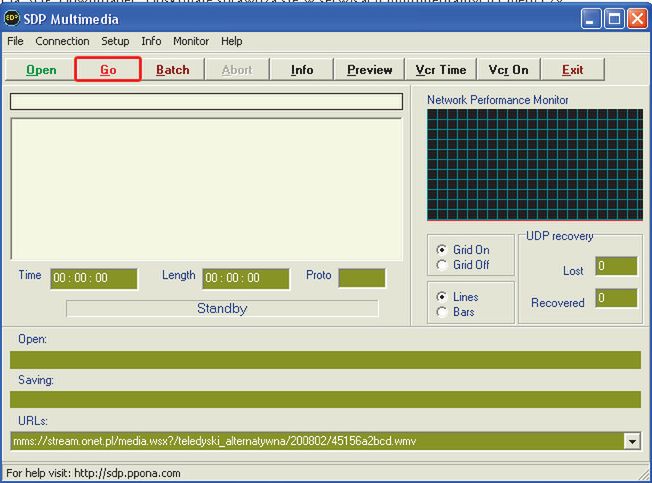Minimize the SDP Multimedia window
Screen dimensions: 652x483
coord(591,19)
